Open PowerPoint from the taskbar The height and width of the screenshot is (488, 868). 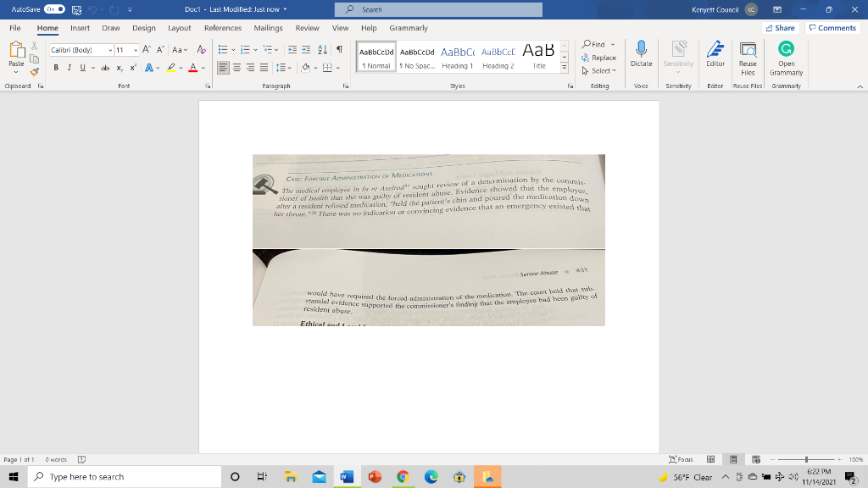point(375,476)
